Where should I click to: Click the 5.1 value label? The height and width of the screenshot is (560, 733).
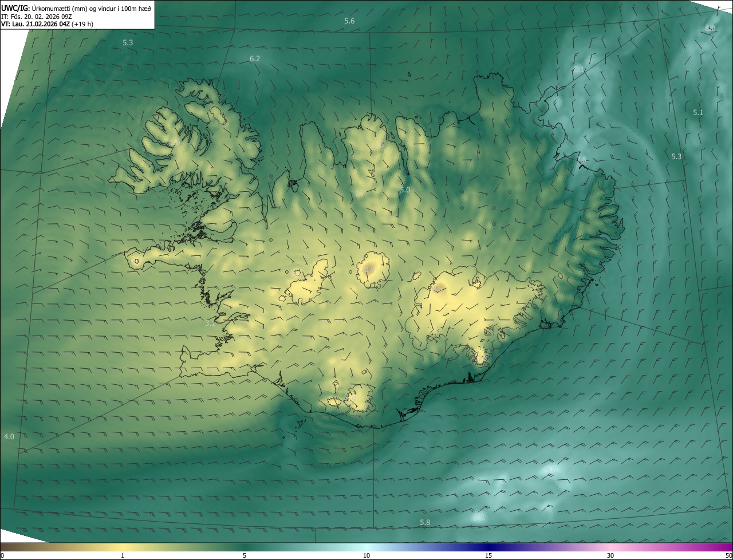(x=697, y=112)
